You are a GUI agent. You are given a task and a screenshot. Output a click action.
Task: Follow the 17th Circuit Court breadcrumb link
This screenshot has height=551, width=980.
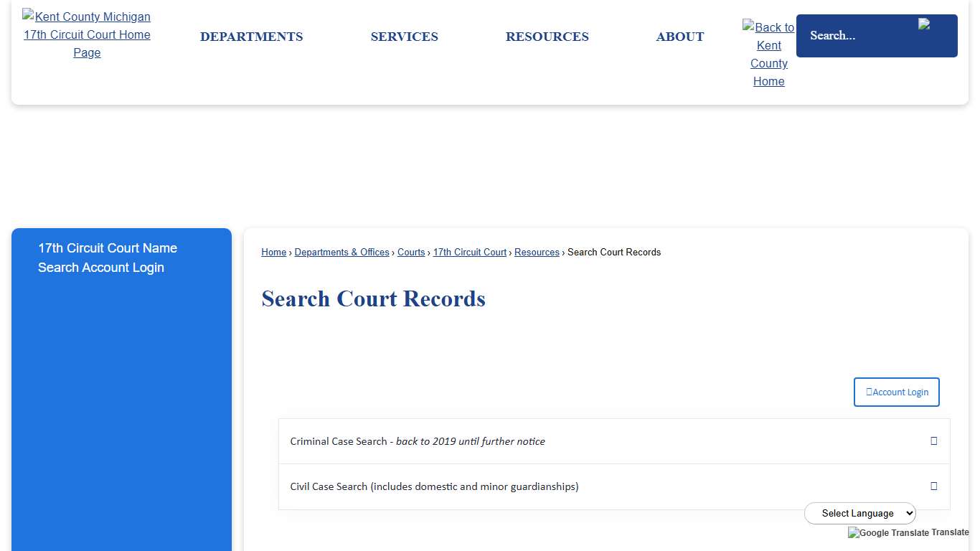[x=469, y=252]
